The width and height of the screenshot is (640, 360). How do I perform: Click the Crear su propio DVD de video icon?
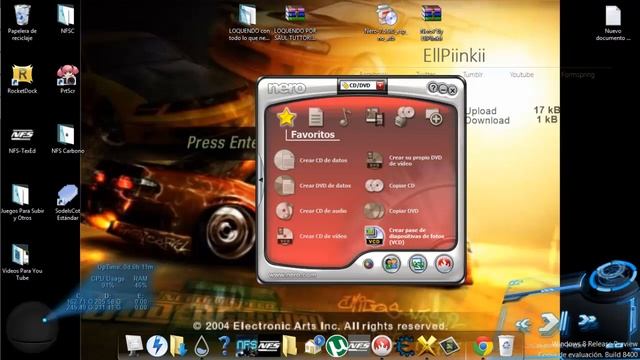coord(374,160)
